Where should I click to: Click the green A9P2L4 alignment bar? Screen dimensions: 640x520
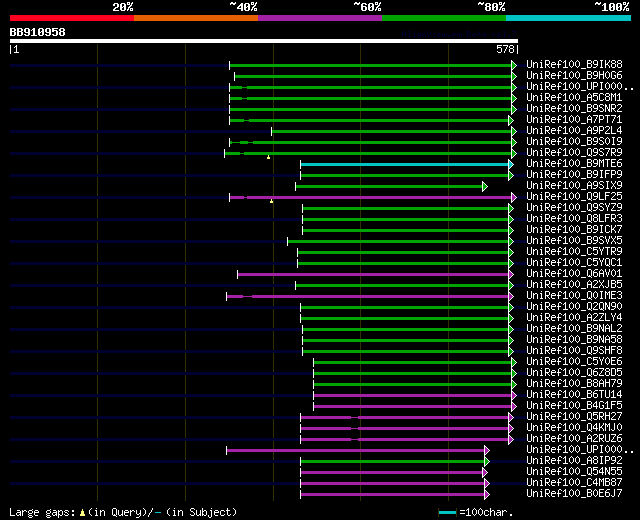[x=392, y=131]
